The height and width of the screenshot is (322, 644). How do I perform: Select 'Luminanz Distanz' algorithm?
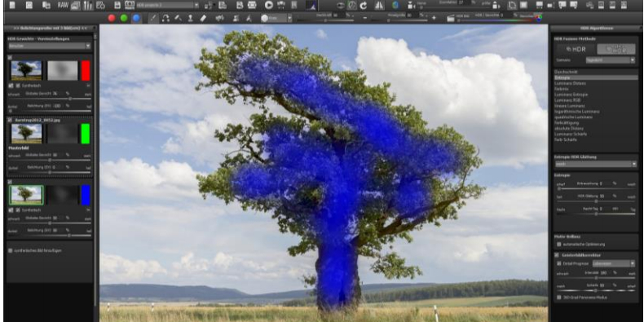click(570, 83)
